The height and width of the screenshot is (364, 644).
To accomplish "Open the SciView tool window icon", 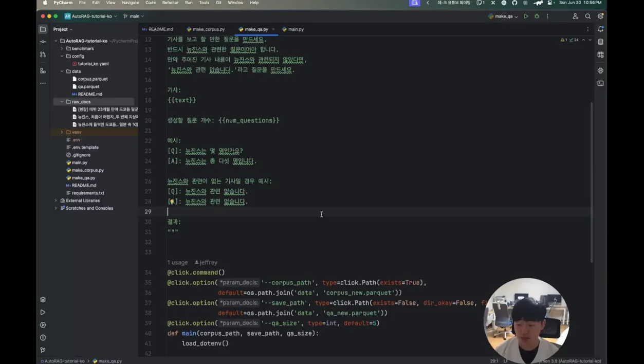I will 600,54.
